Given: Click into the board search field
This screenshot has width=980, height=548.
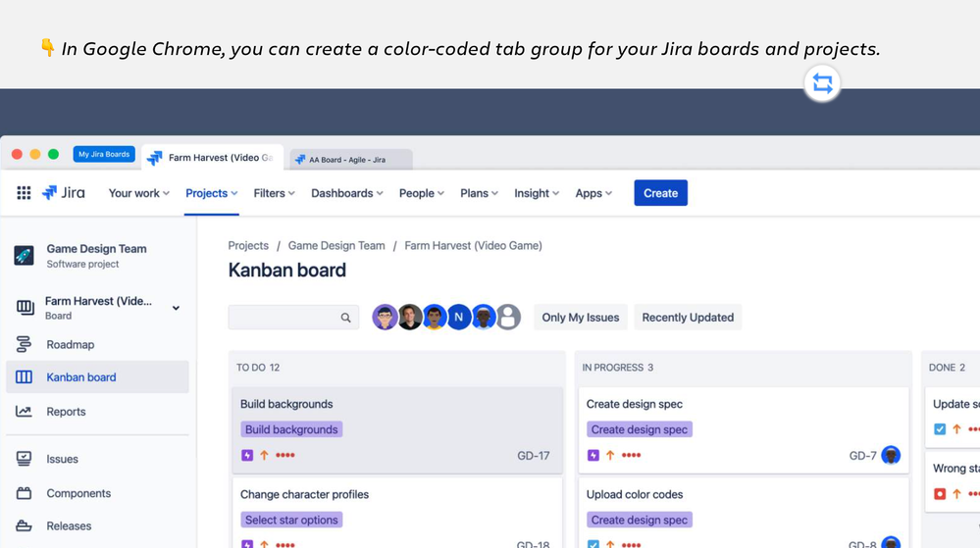Looking at the screenshot, I should pyautogui.click(x=293, y=318).
